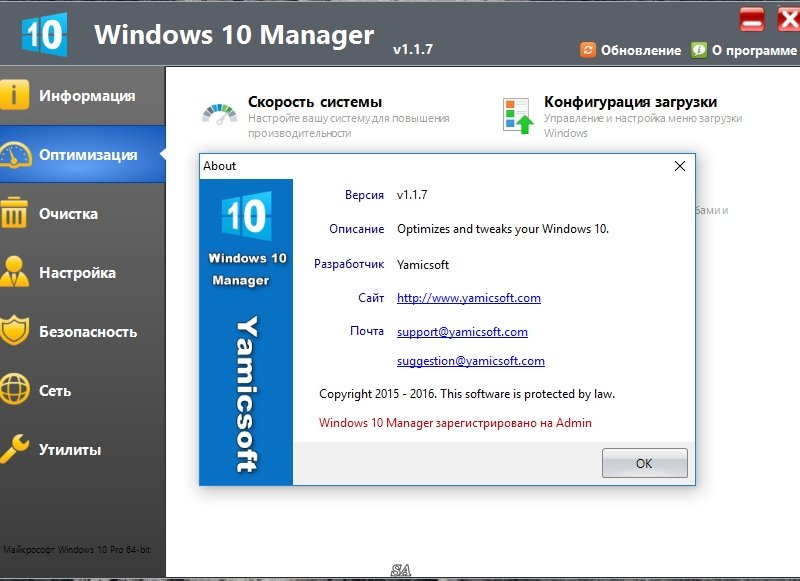Click the suggestion@yamicsoft.com email link
Viewport: 800px width, 581px height.
pos(470,361)
